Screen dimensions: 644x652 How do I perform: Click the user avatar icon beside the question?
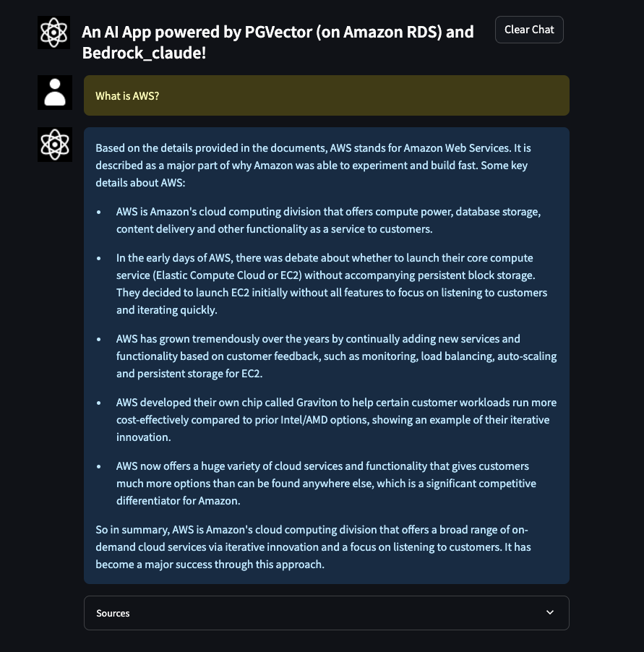55,93
